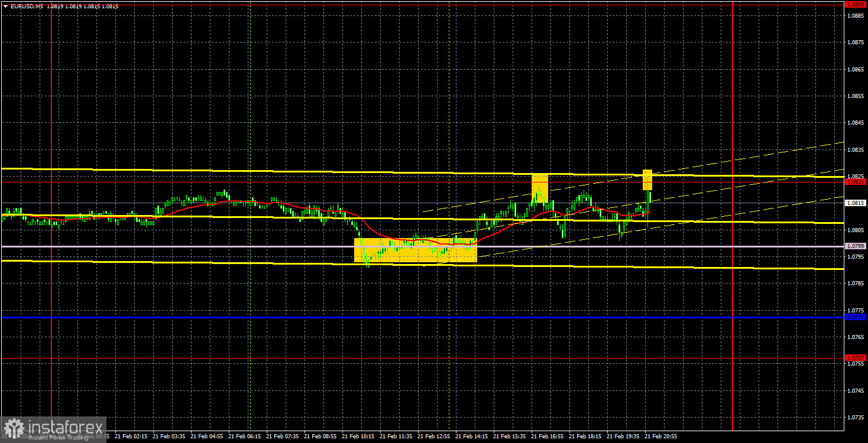Click the 1.0855 value on price scale
This screenshot has height=443, width=868.
(x=855, y=96)
